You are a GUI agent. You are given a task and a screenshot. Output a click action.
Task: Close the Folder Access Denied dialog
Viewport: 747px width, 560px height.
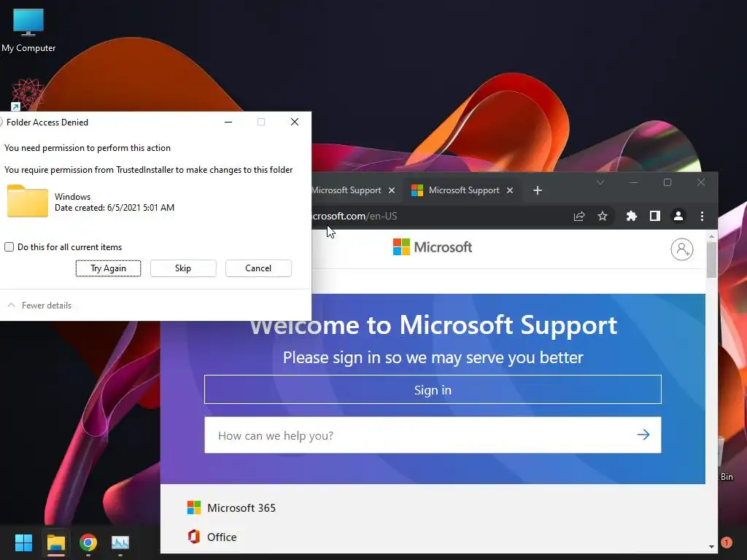295,122
